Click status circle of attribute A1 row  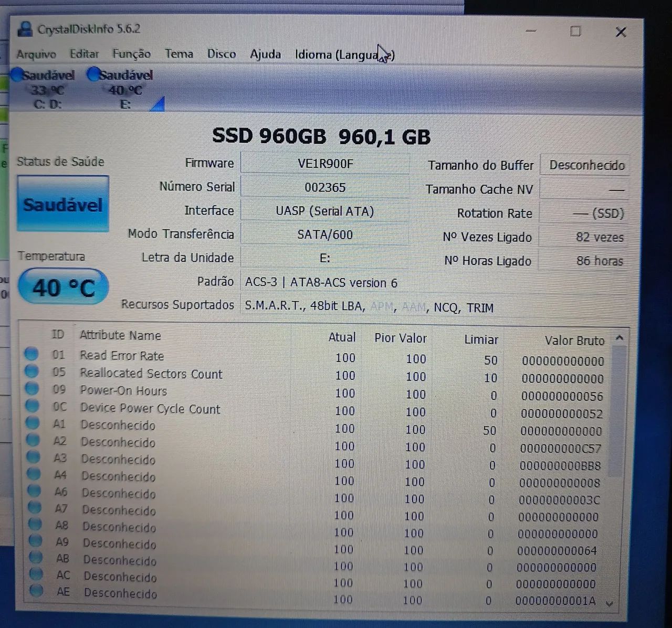click(x=33, y=423)
